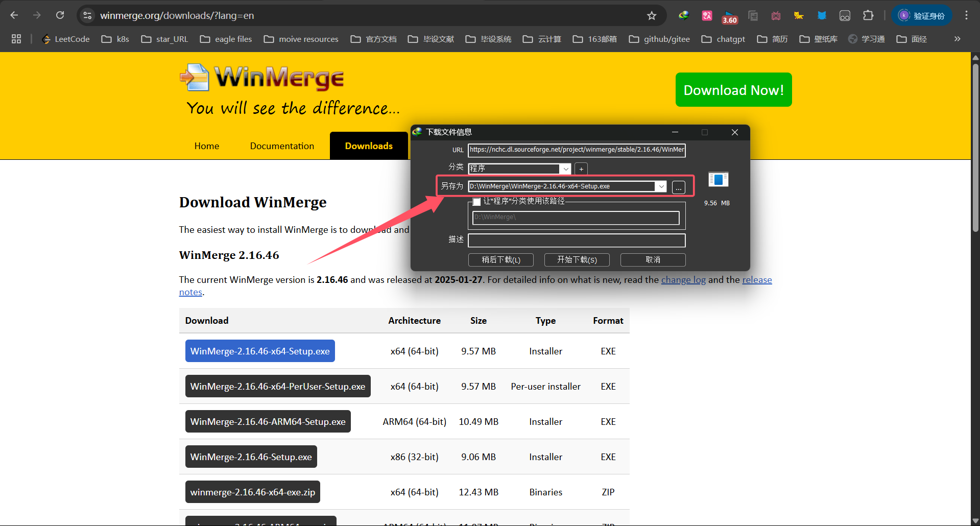Open the change log link
The image size is (980, 526).
[683, 280]
